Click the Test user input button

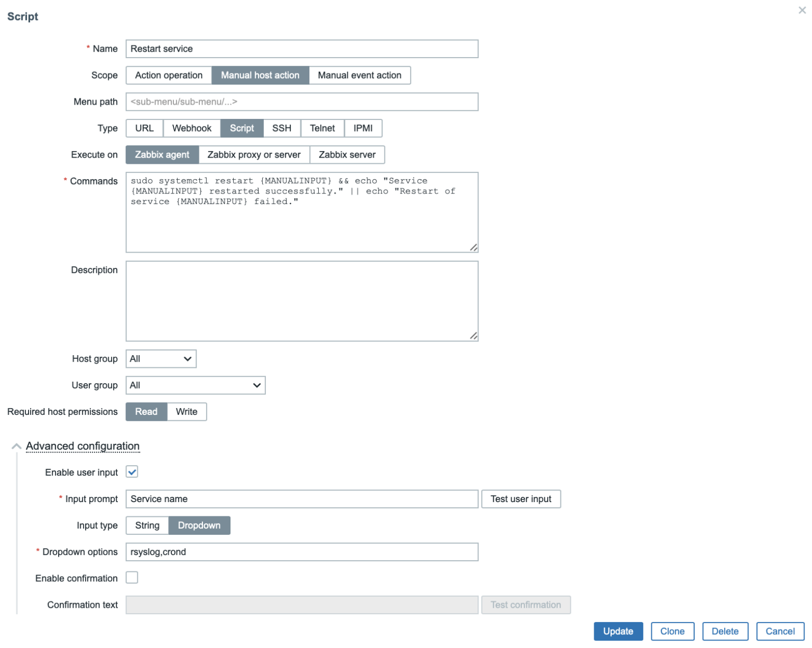[521, 498]
